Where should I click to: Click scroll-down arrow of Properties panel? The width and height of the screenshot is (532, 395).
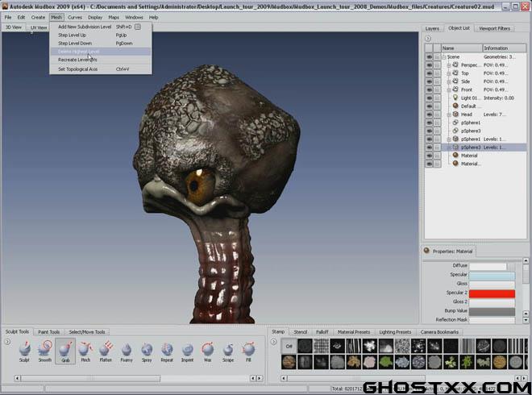[526, 320]
